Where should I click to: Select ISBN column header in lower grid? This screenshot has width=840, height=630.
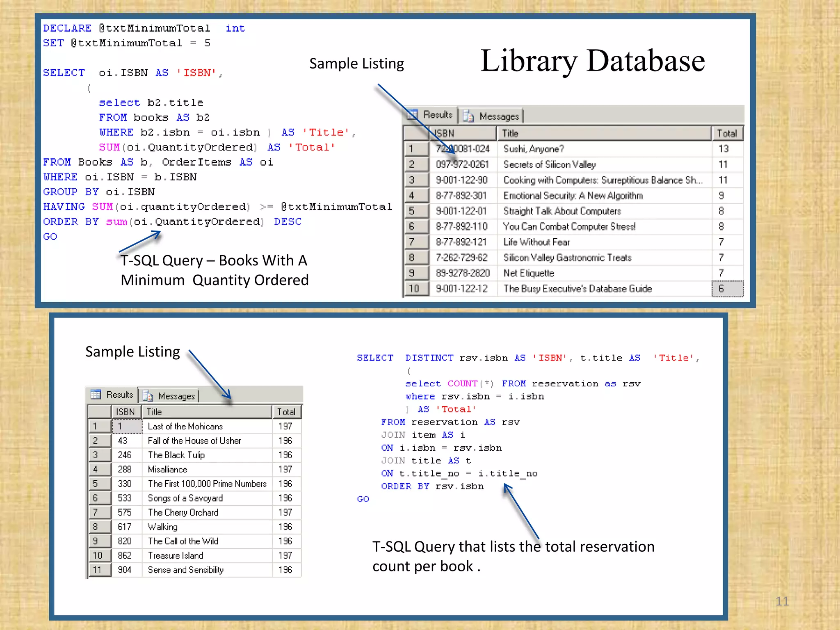click(x=126, y=412)
